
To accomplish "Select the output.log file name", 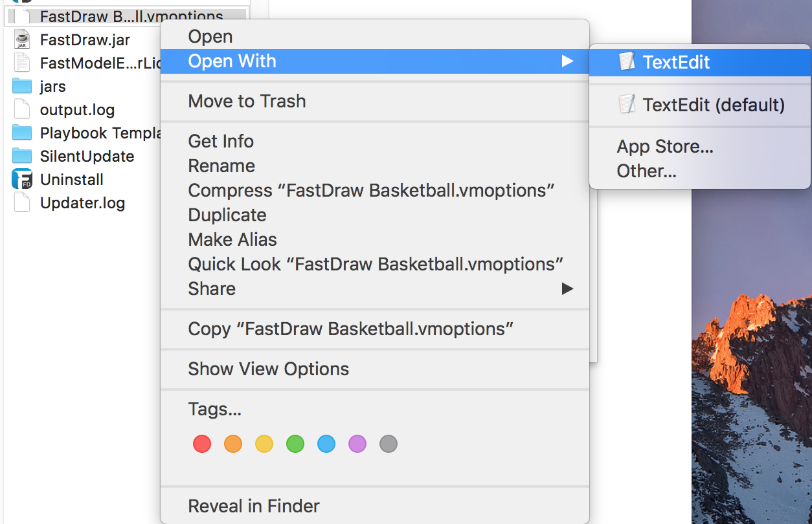I will [x=77, y=110].
